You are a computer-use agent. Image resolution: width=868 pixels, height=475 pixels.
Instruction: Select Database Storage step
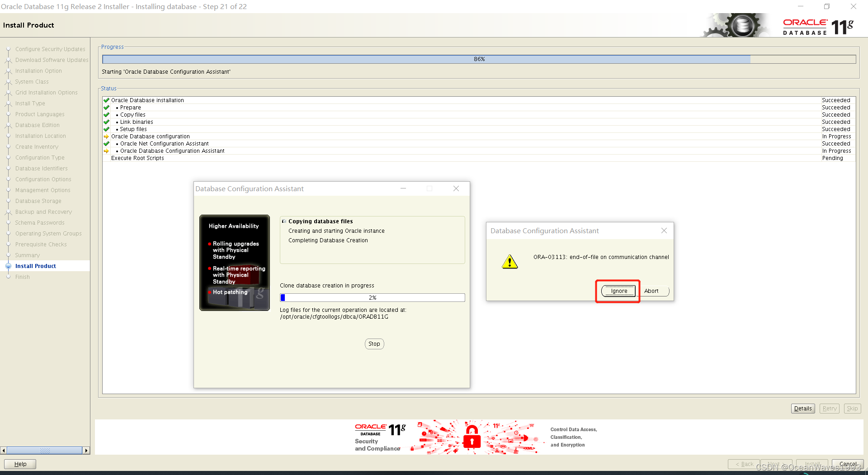click(38, 201)
